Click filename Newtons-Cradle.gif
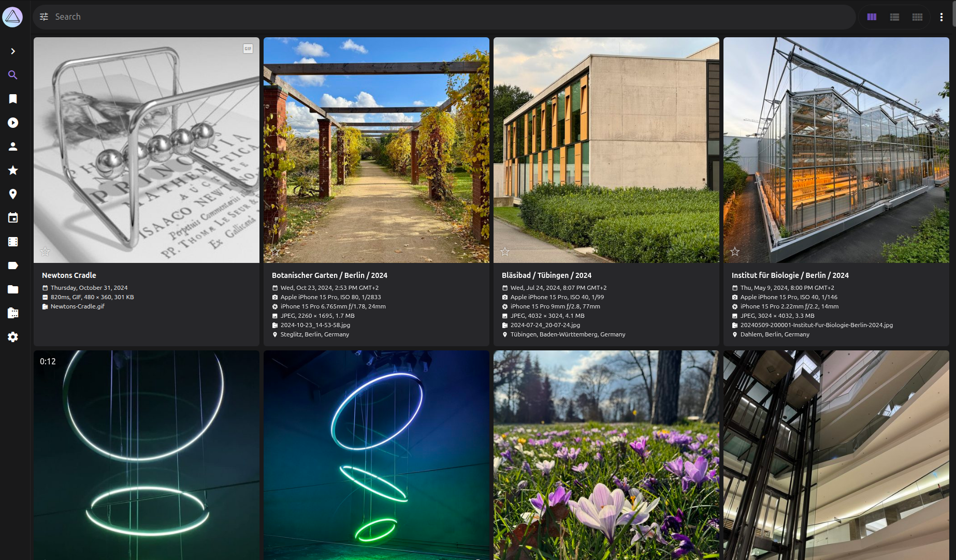 [78, 306]
